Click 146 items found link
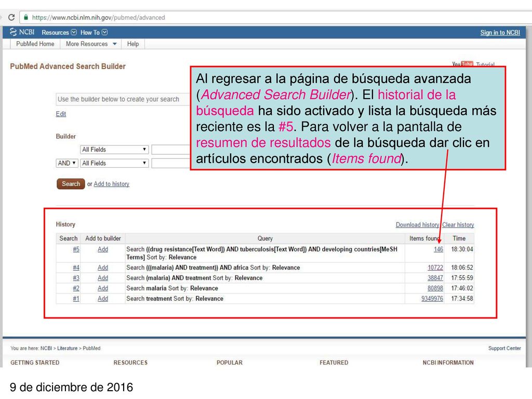Screen dimensions: 532x399 click(438, 249)
